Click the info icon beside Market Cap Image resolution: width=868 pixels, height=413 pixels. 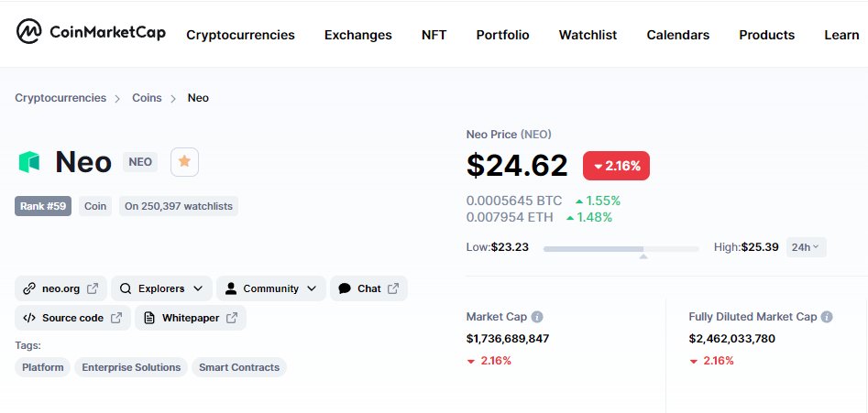(537, 317)
